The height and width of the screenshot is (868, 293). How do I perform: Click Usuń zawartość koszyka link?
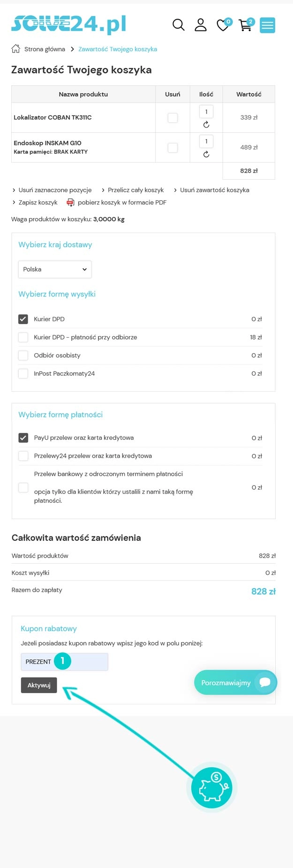[x=214, y=190]
